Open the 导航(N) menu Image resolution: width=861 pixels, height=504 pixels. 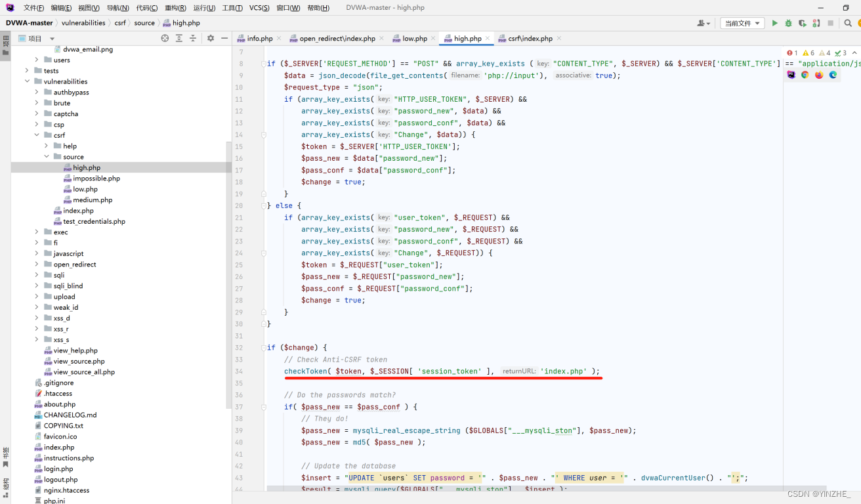click(117, 8)
